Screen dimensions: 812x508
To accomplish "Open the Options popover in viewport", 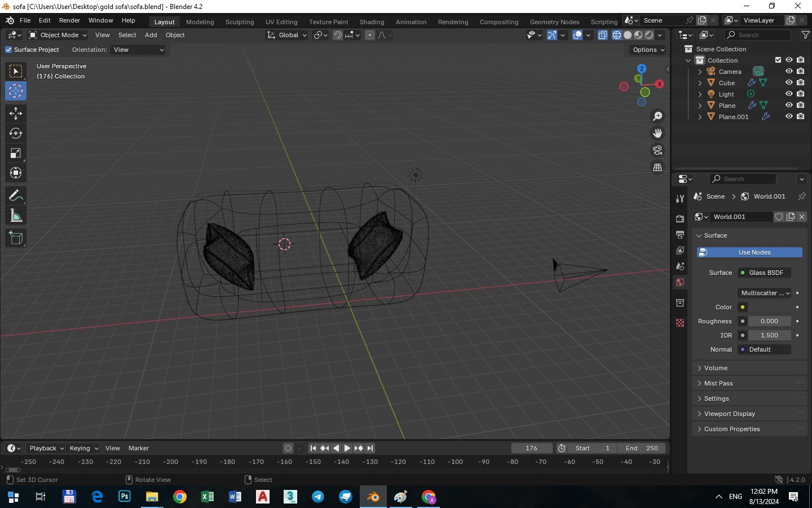I will 648,50.
